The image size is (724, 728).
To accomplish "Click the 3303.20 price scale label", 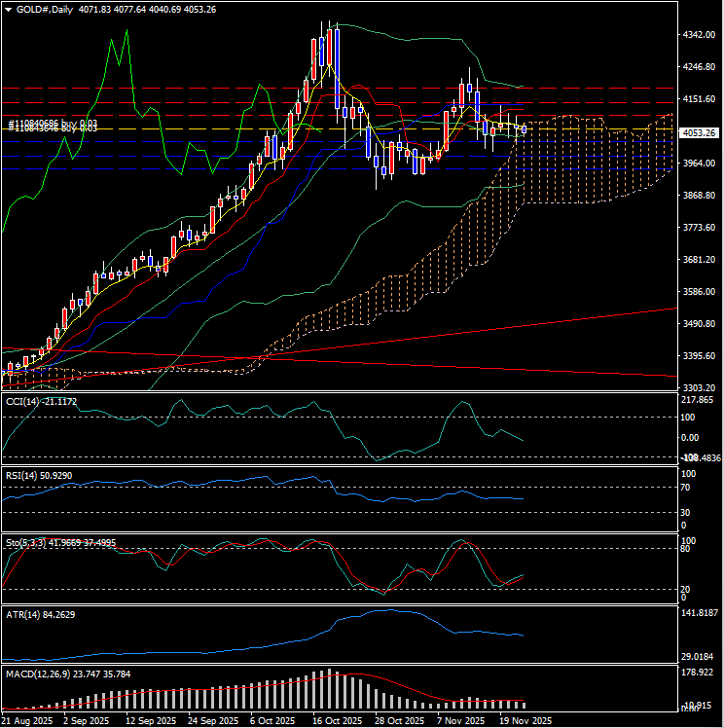I will point(699,388).
